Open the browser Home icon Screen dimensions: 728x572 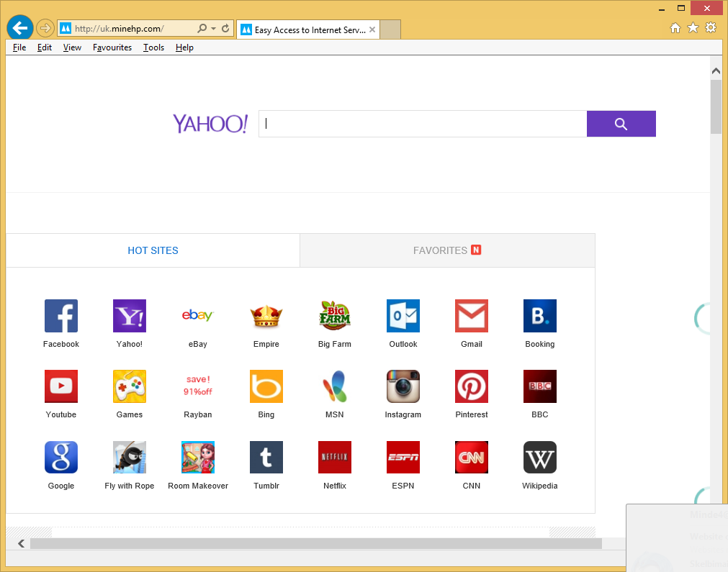[675, 28]
